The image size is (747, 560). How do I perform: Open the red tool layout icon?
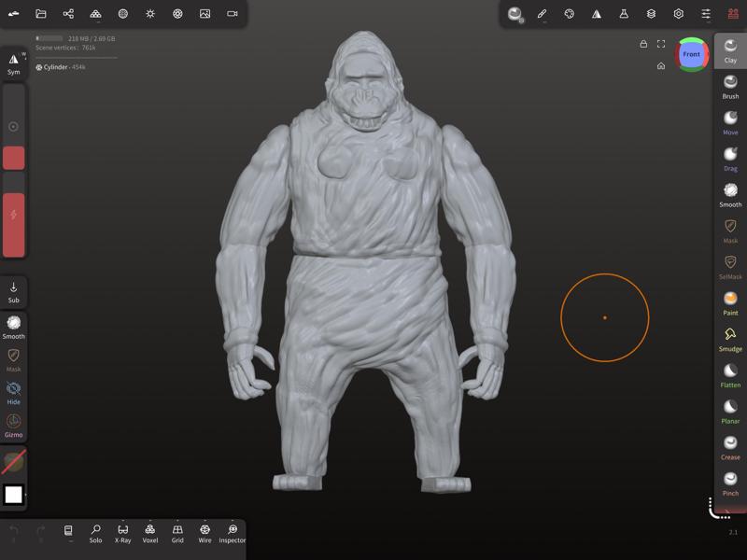[x=733, y=14]
